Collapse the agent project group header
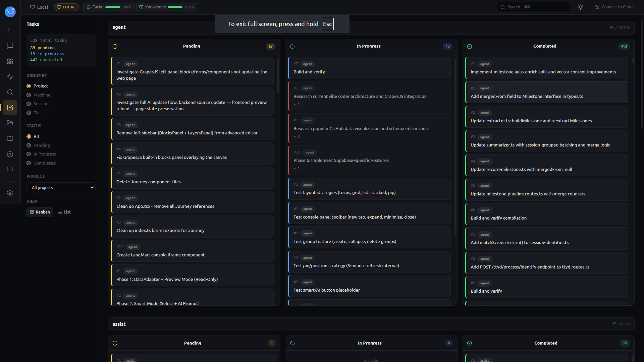The image size is (644, 362). point(119,27)
